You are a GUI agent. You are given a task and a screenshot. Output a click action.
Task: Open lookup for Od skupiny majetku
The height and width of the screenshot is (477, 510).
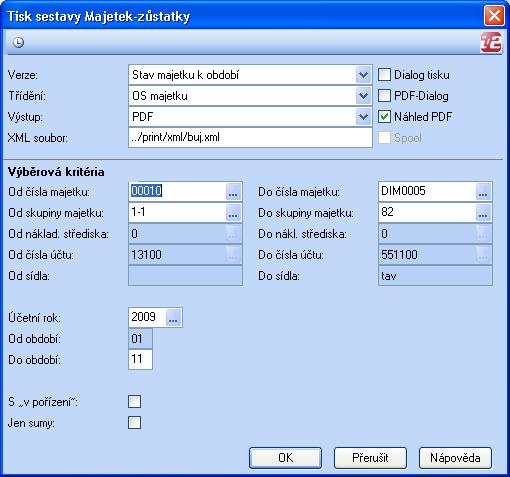[x=233, y=213]
